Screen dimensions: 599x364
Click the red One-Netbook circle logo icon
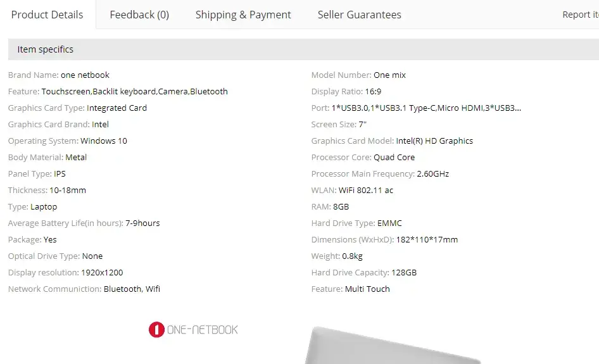pos(156,330)
